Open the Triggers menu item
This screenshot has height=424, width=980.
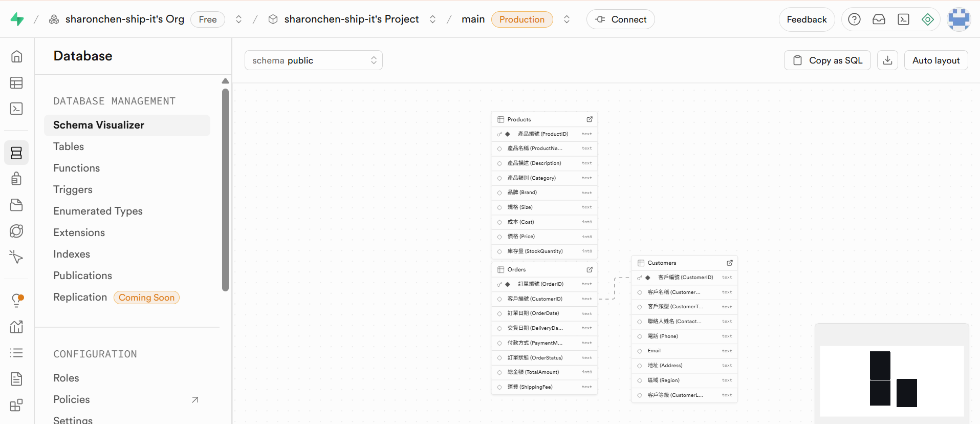point(73,189)
